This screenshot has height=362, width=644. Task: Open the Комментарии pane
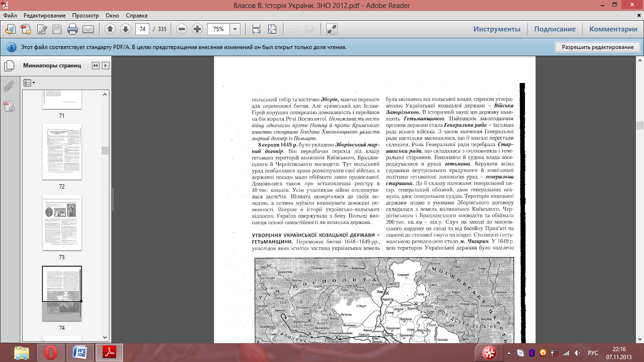click(613, 29)
